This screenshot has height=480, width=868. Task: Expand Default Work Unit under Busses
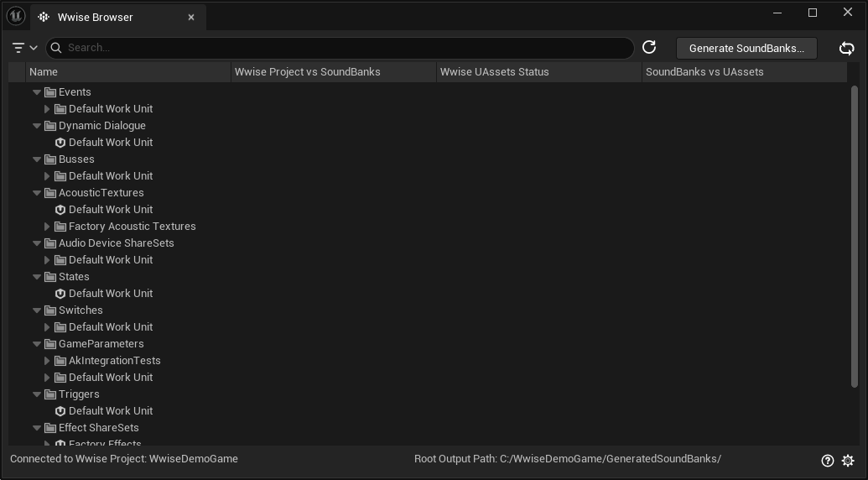47,176
